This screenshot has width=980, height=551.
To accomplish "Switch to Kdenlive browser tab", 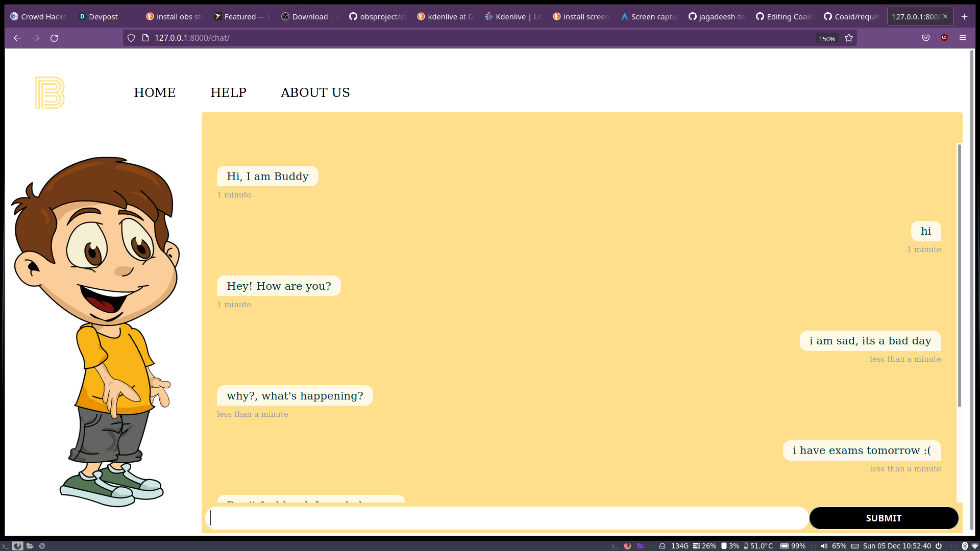I will click(x=513, y=16).
